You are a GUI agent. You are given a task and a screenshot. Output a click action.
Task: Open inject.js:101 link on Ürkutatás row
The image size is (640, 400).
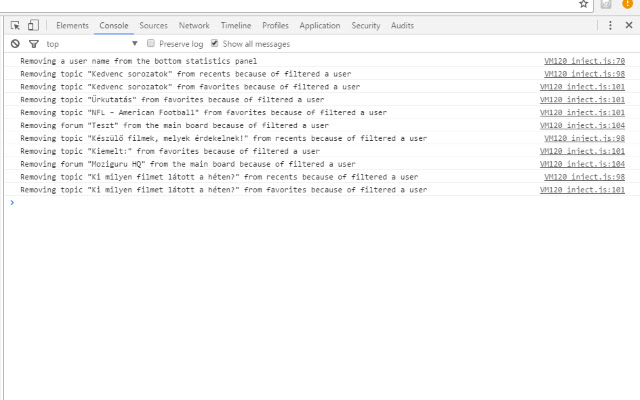coord(582,100)
